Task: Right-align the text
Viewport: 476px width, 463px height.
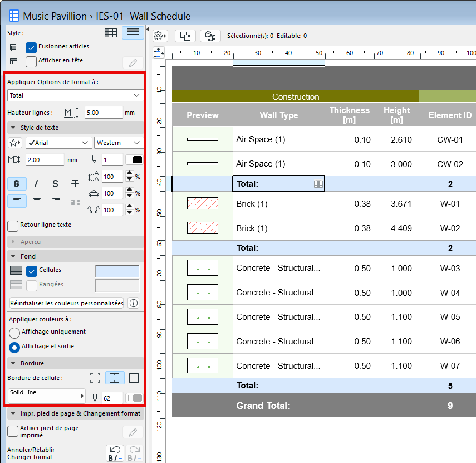Action: 56,201
